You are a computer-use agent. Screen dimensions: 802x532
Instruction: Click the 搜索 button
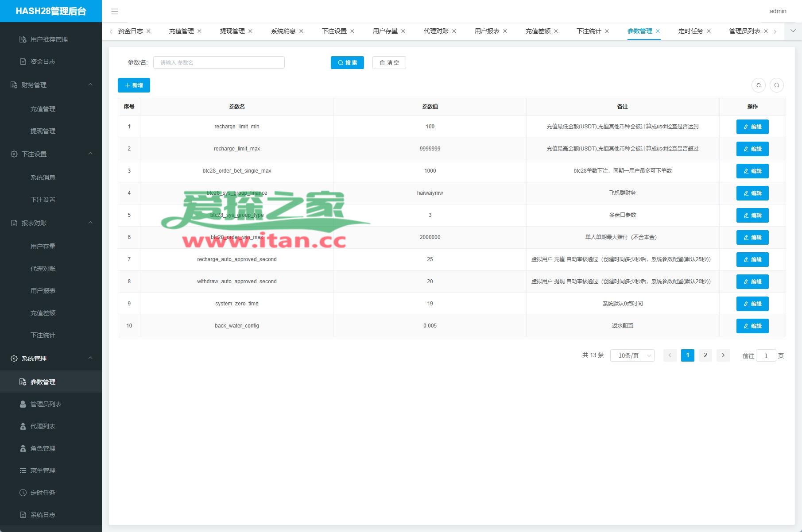point(347,63)
